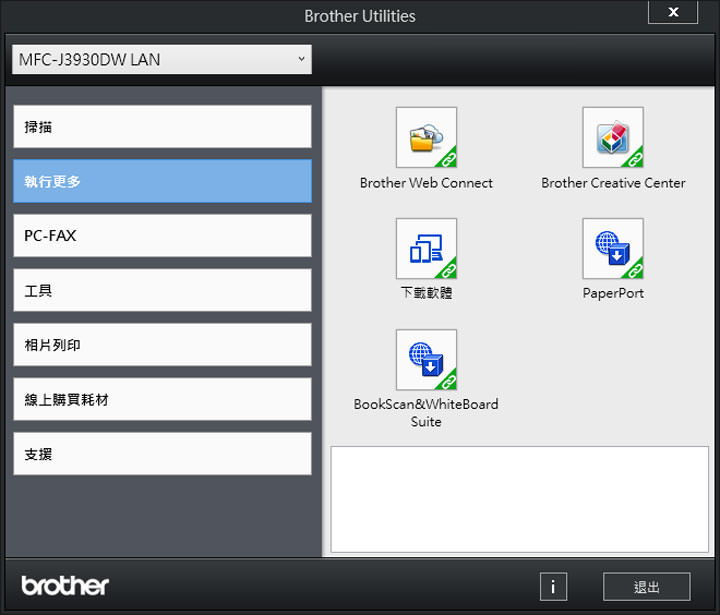Click the information (i) button
720x615 pixels.
pos(553,587)
